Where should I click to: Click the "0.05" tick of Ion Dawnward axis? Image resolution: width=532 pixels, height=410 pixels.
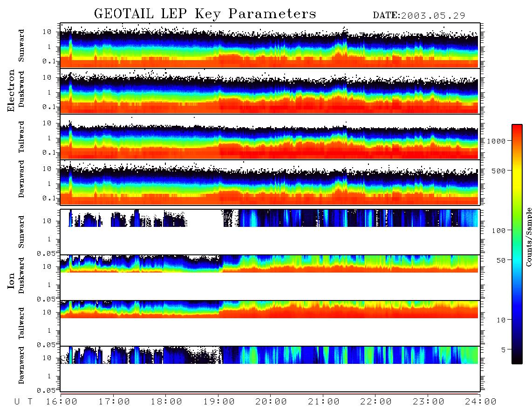point(46,390)
